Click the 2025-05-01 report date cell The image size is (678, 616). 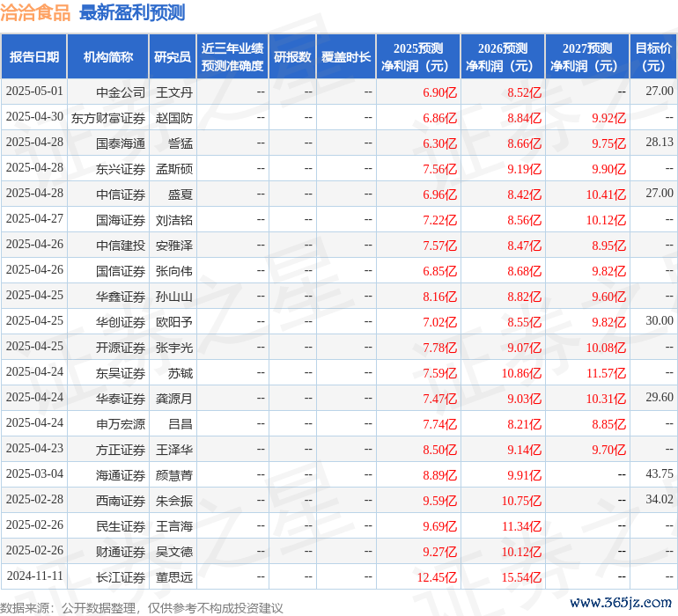pyautogui.click(x=33, y=92)
